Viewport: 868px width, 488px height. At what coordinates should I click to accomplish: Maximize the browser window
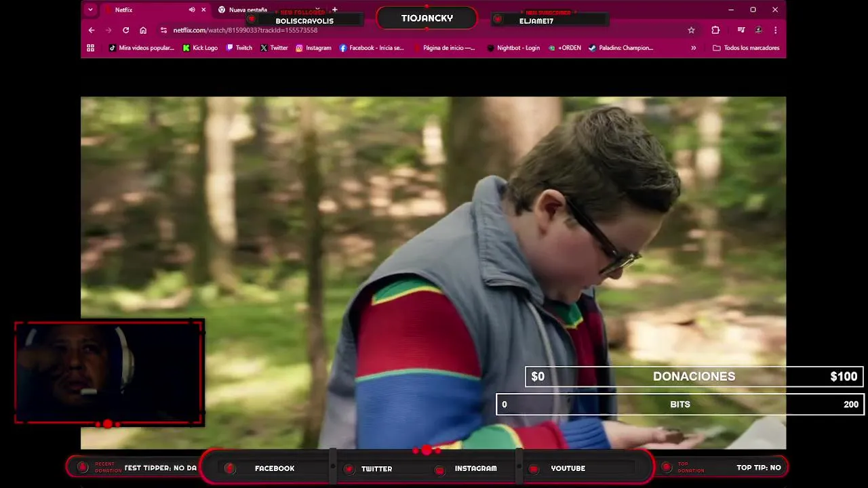(x=753, y=9)
